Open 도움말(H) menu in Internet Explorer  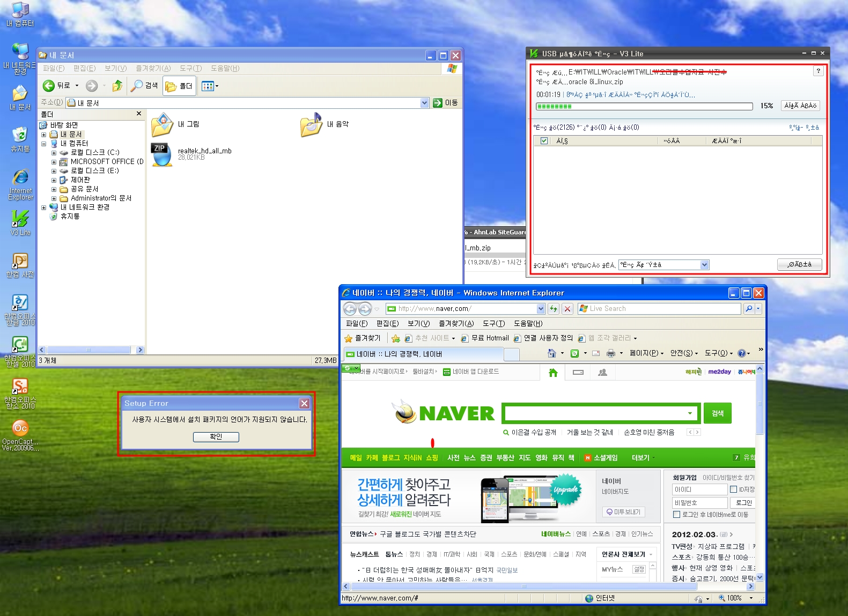(528, 323)
